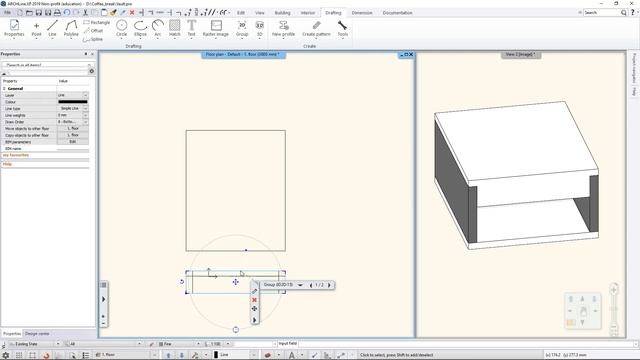Click the move marker on selected group
Image resolution: width=640 pixels, height=360 pixels.
click(236, 282)
